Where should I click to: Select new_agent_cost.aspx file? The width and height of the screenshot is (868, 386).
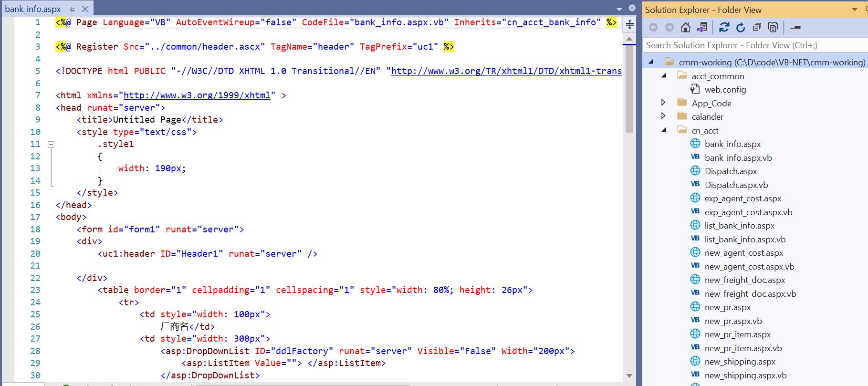(x=743, y=253)
